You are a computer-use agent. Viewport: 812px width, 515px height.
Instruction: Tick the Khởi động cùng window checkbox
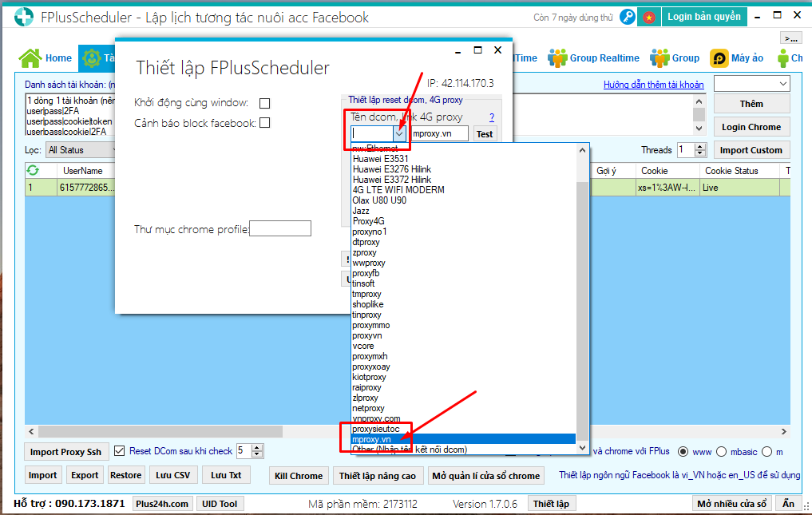(x=264, y=103)
